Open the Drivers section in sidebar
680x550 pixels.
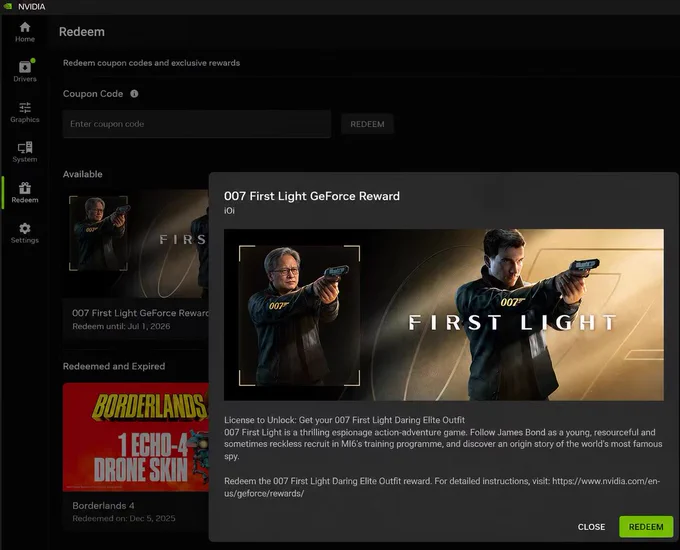click(x=25, y=72)
